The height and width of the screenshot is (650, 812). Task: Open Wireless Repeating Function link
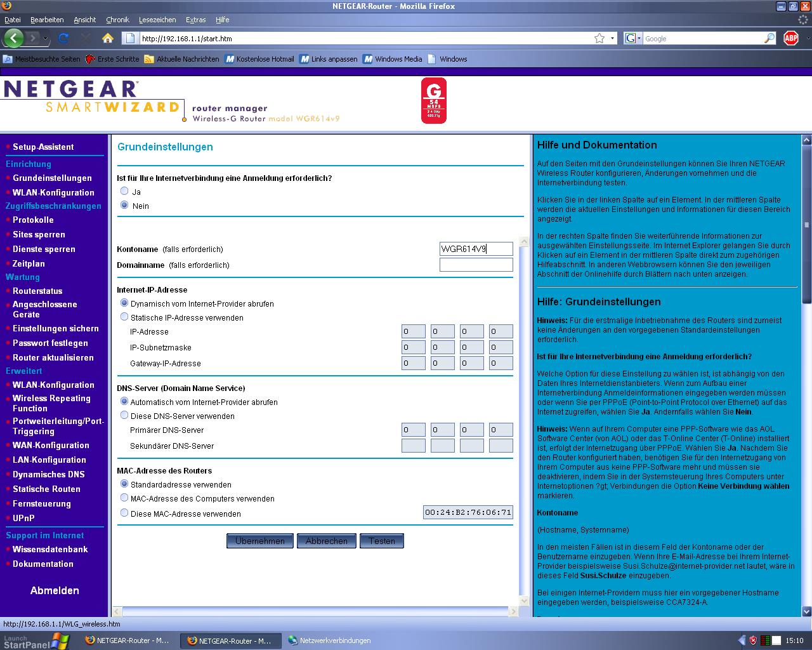pyautogui.click(x=51, y=403)
